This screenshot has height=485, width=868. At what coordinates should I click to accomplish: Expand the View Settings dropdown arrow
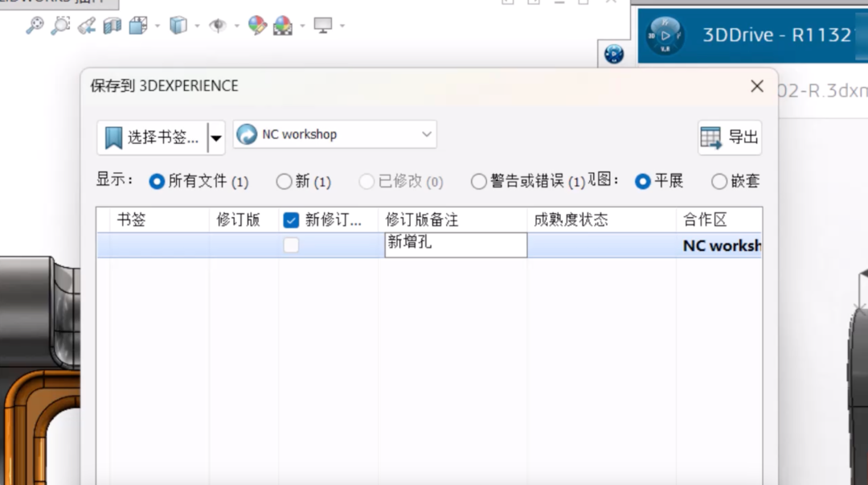click(342, 26)
